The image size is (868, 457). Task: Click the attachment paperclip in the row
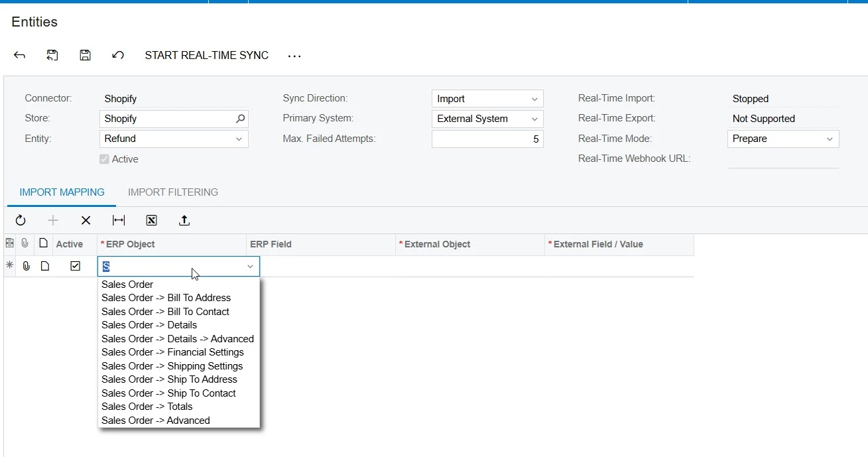point(27,266)
